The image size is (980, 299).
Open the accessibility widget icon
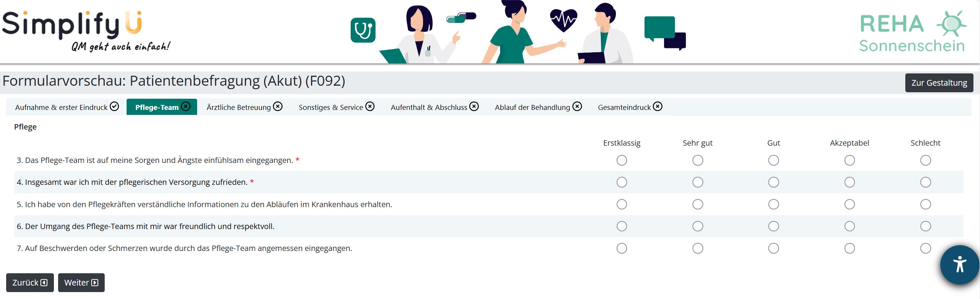pyautogui.click(x=959, y=264)
